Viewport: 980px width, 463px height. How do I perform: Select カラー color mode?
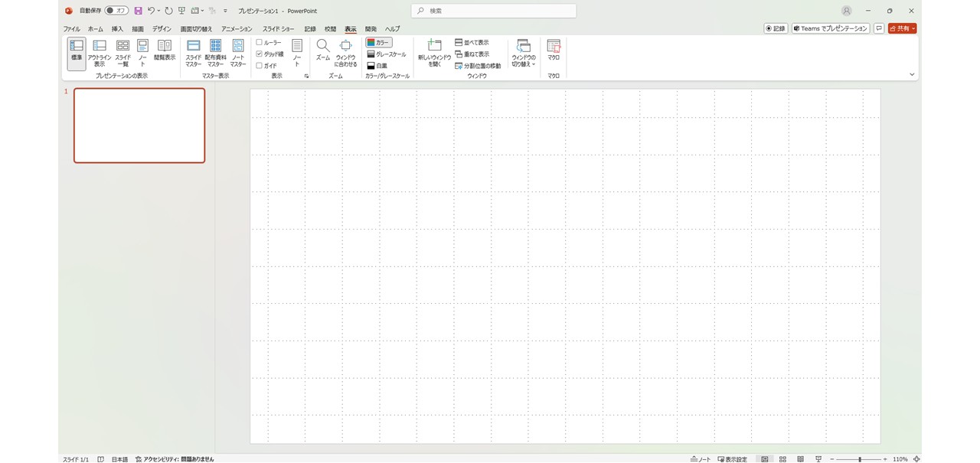point(379,43)
